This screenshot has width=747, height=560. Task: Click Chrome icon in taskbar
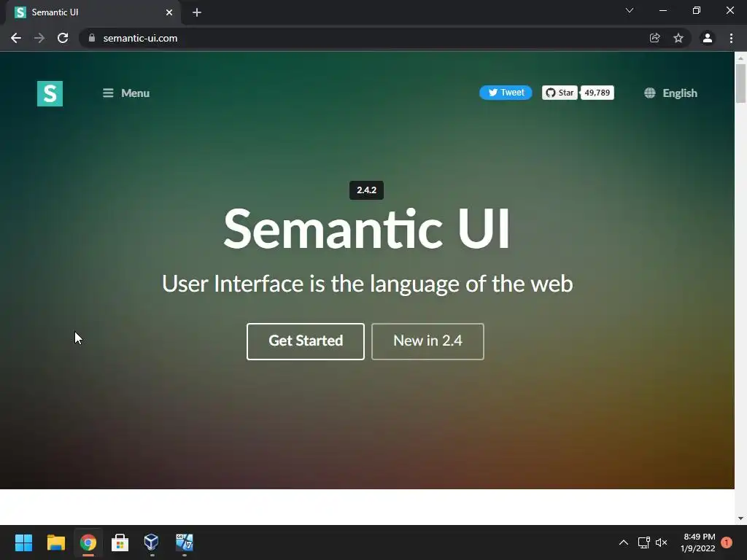pyautogui.click(x=88, y=542)
